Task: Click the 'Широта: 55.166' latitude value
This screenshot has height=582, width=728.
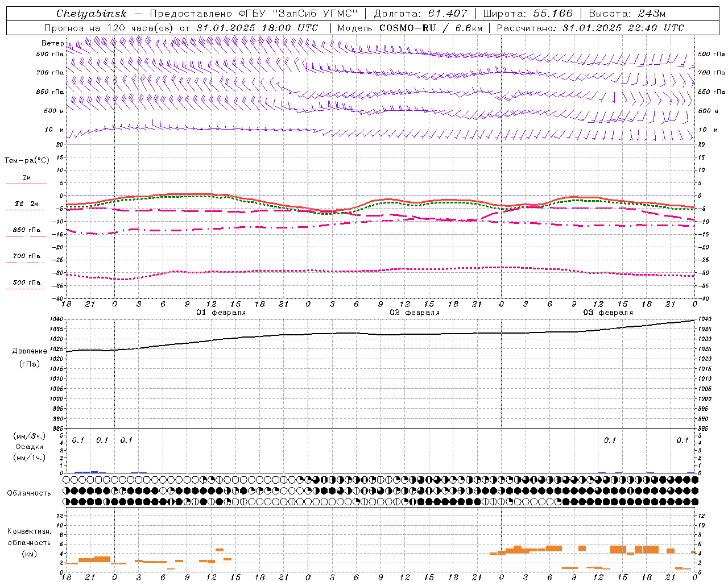Action: [x=528, y=13]
